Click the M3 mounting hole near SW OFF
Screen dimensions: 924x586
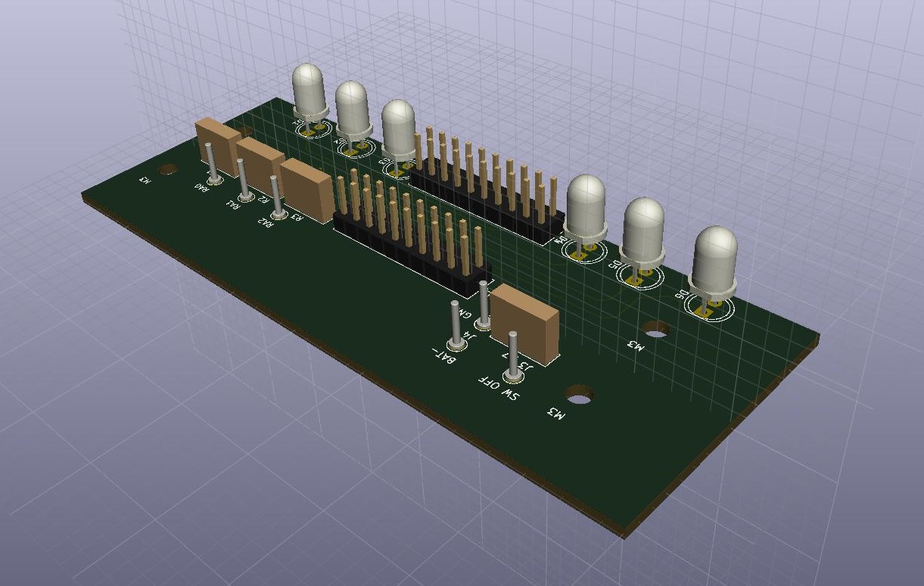click(x=580, y=395)
